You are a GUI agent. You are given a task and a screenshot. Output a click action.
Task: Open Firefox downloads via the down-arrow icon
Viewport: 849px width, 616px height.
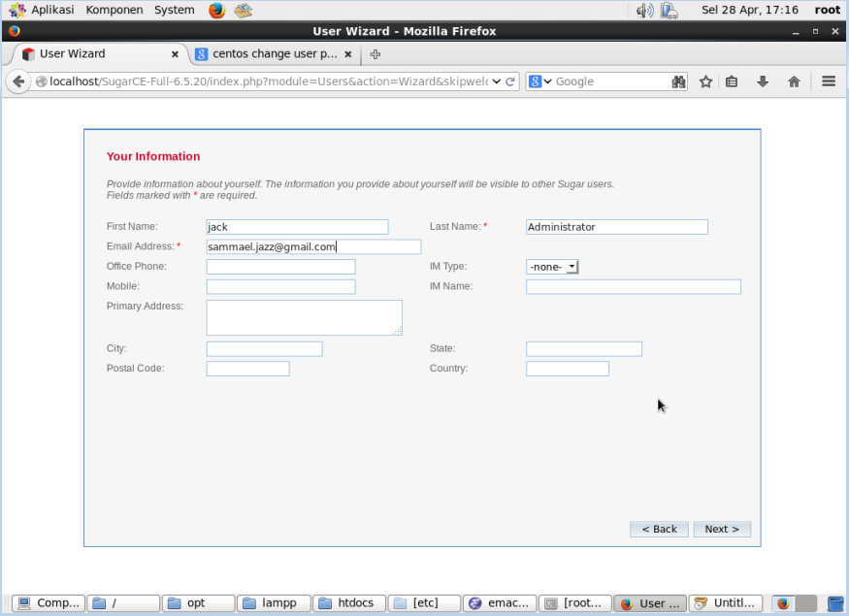tap(762, 81)
